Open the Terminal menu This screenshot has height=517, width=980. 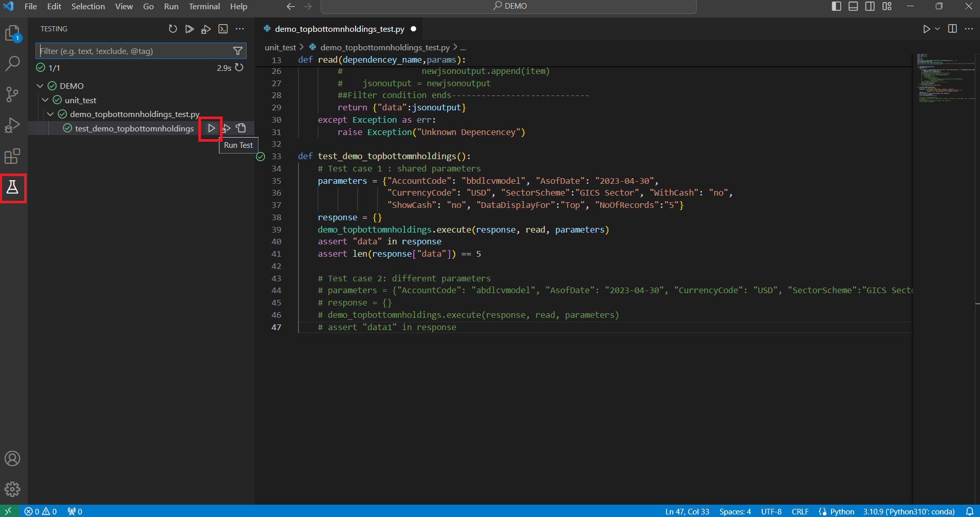point(204,6)
